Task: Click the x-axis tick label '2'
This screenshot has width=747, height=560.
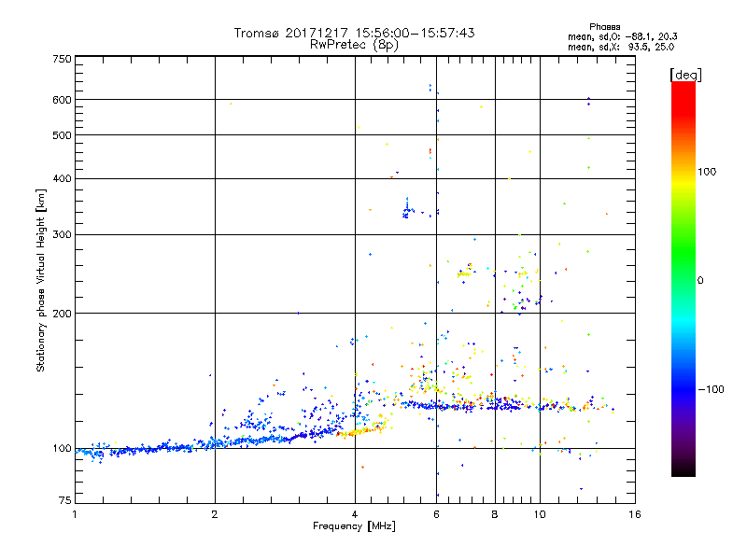Action: [215, 514]
